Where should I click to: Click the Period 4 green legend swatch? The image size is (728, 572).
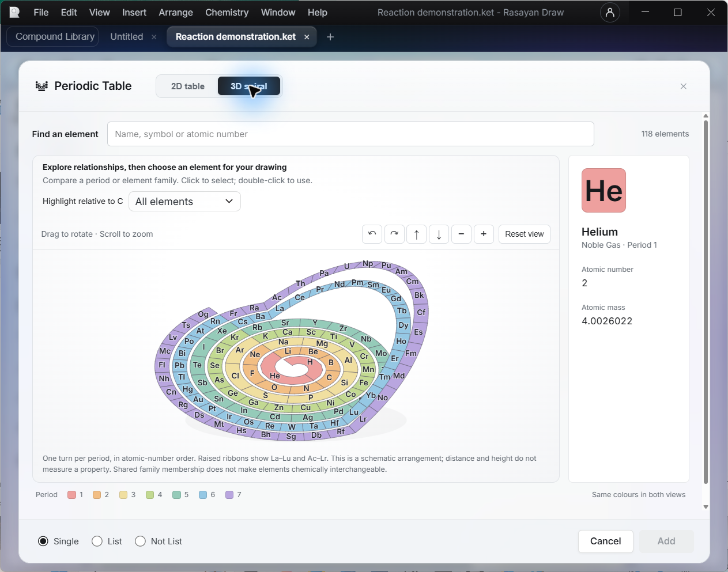(x=150, y=495)
